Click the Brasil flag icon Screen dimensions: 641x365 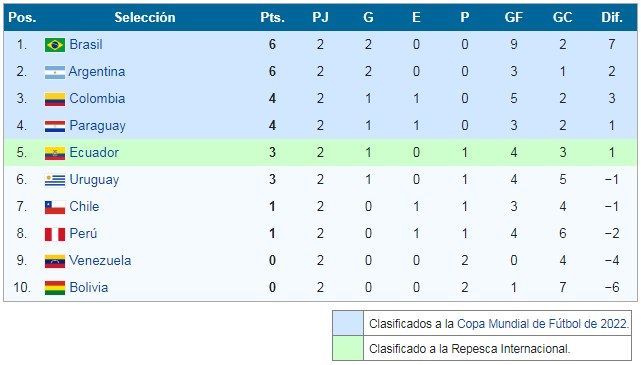click(55, 45)
